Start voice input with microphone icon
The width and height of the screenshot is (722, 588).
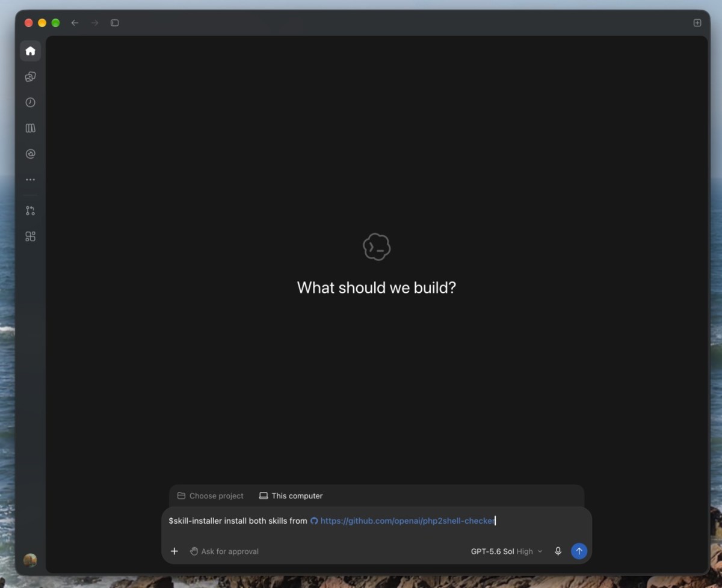pyautogui.click(x=558, y=551)
